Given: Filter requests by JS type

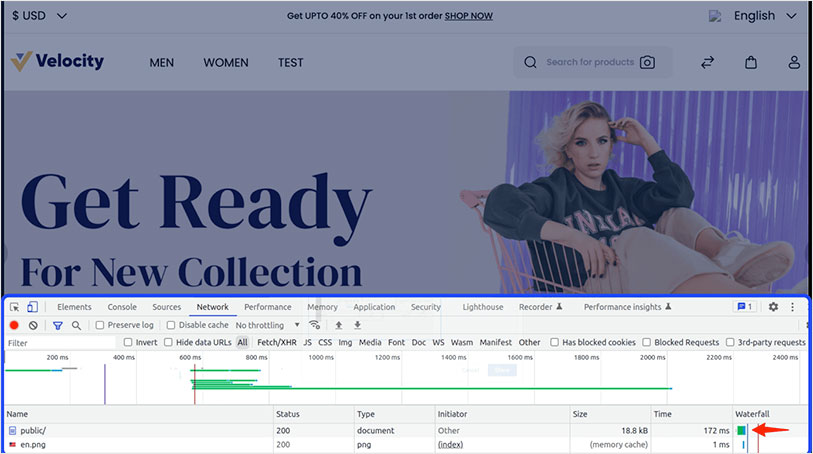Looking at the screenshot, I should [x=307, y=343].
